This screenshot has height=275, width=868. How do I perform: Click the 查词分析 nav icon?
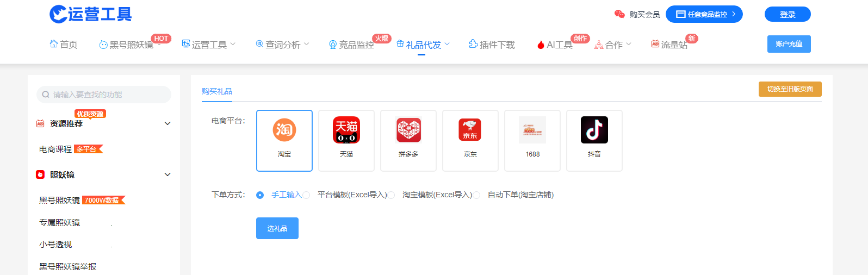click(x=259, y=44)
